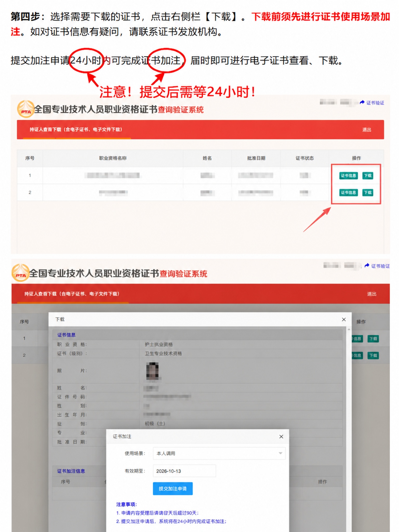Click 证书信息 button in row 2
399x532 pixels.
click(348, 192)
